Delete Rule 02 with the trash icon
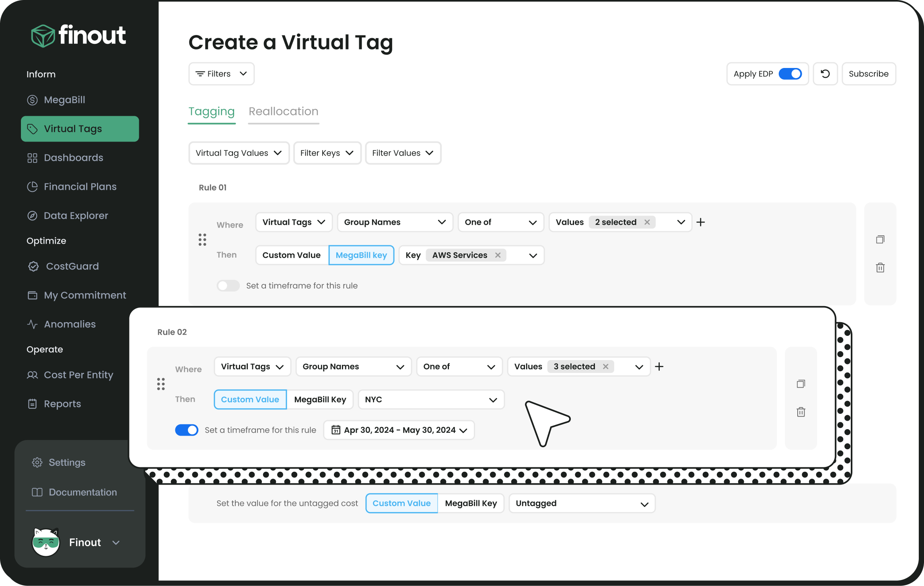This screenshot has height=586, width=924. [801, 412]
